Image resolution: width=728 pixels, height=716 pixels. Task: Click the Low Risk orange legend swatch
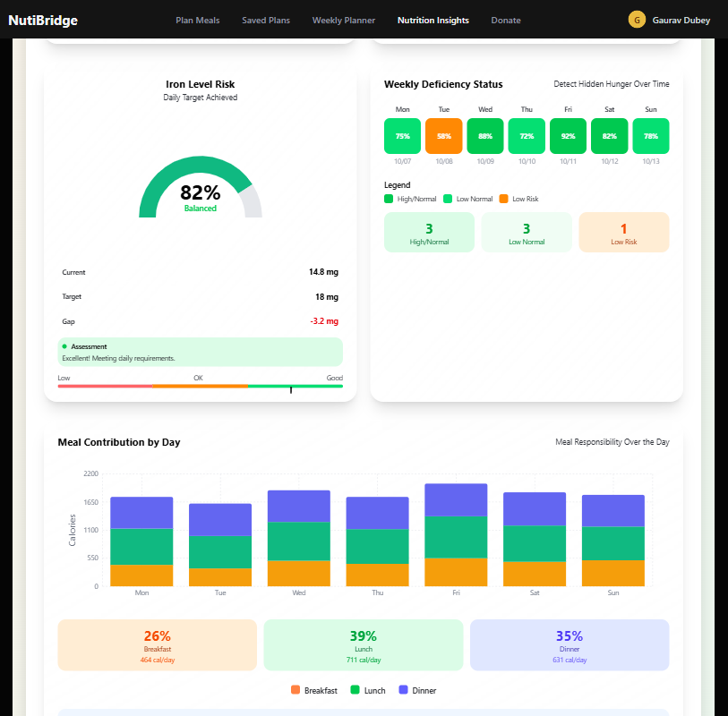(x=503, y=199)
